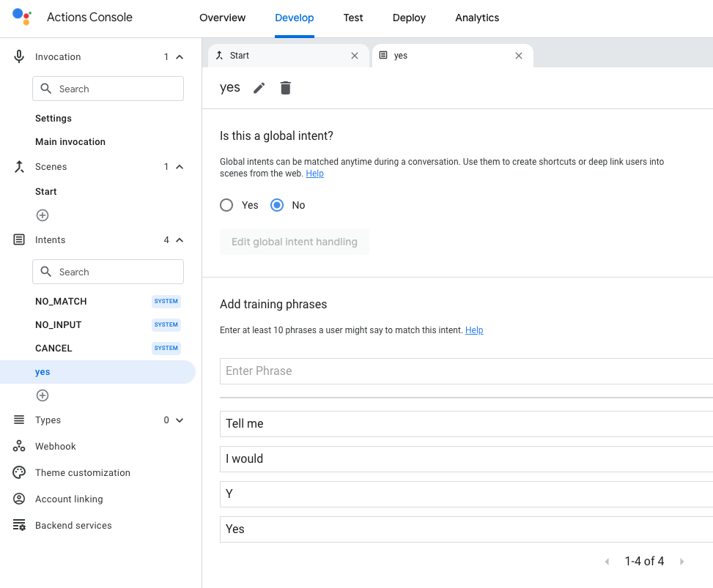
Task: Click the Intents list icon
Action: pyautogui.click(x=18, y=239)
